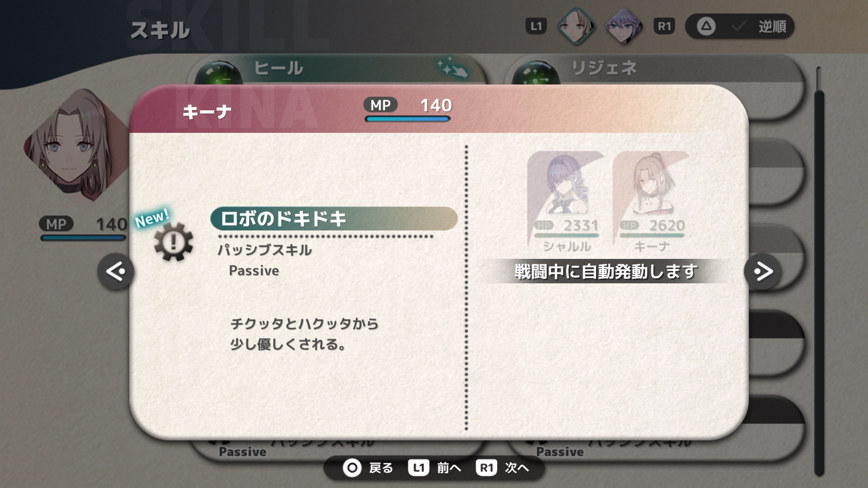
Task: Select the purple-haired character portrait at top
Action: tap(624, 26)
